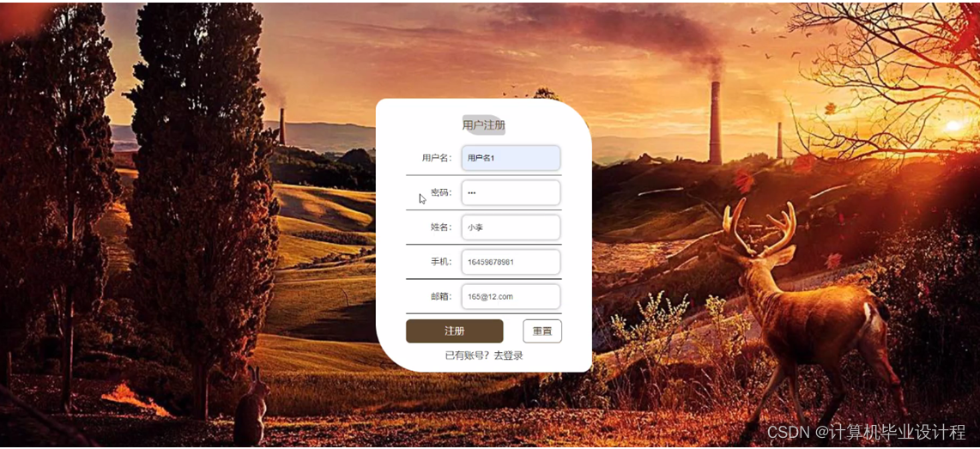Click the 邮箱 field label
This screenshot has height=449, width=980.
click(441, 296)
